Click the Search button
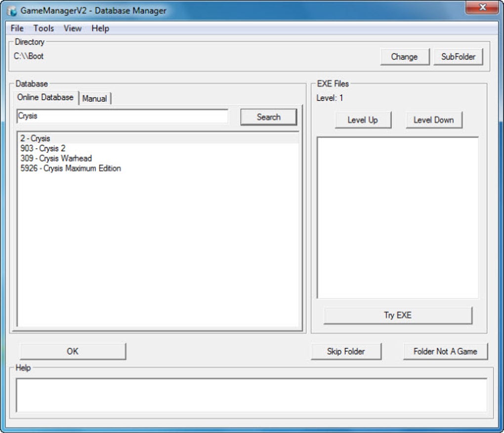504x433 pixels. [269, 117]
